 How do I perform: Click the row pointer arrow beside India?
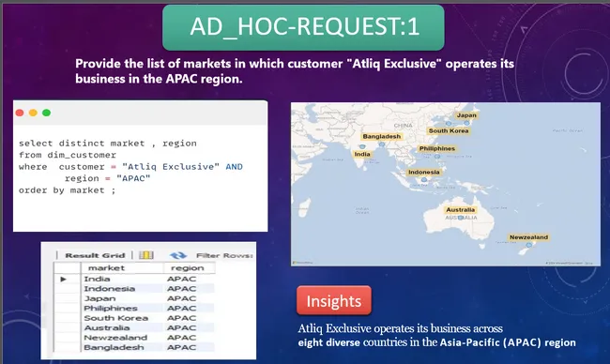pos(63,279)
